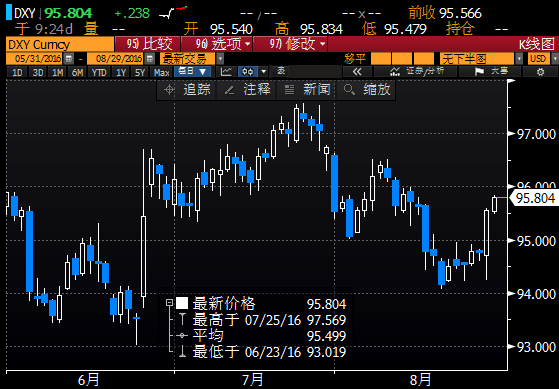This screenshot has height=389, width=559.
Task: Click the K线图 title label
Action: pyautogui.click(x=536, y=44)
